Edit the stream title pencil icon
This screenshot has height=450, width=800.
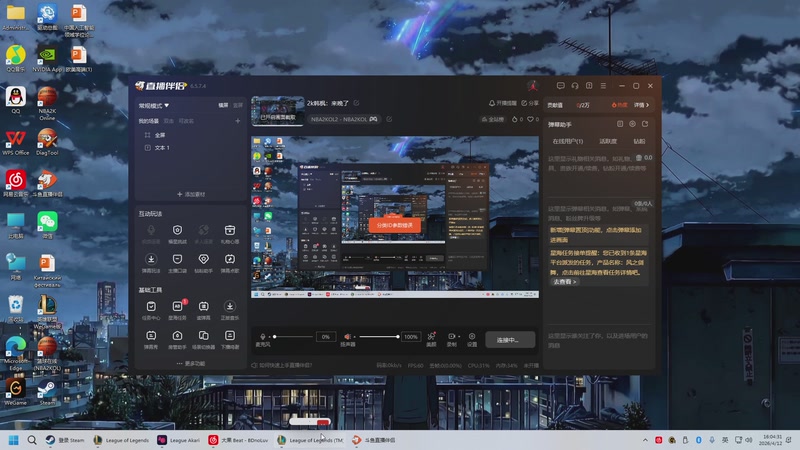click(x=356, y=103)
